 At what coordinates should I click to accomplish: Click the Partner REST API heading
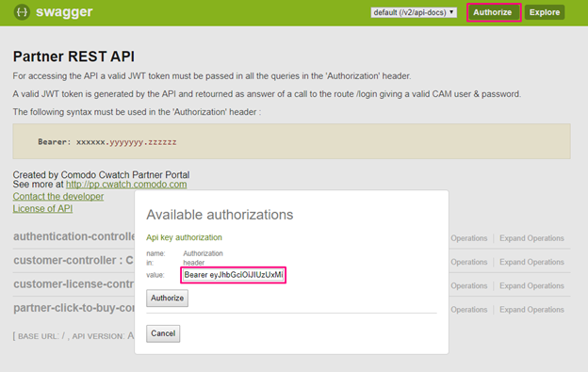pos(73,57)
